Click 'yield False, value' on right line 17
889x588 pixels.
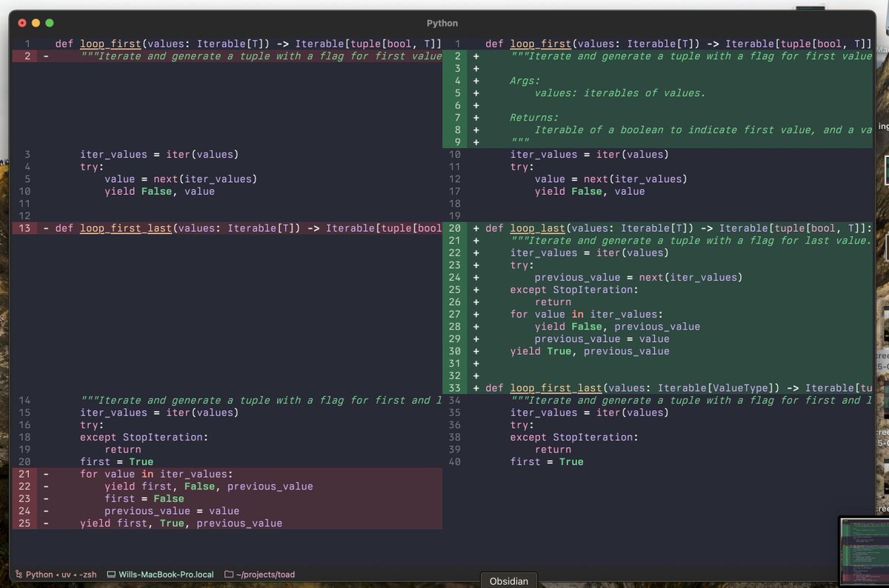tap(590, 192)
